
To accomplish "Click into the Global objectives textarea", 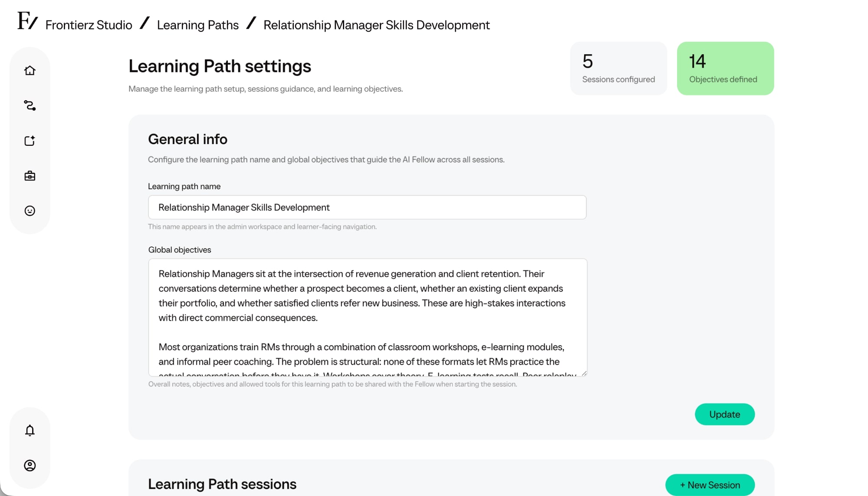I will click(x=368, y=317).
